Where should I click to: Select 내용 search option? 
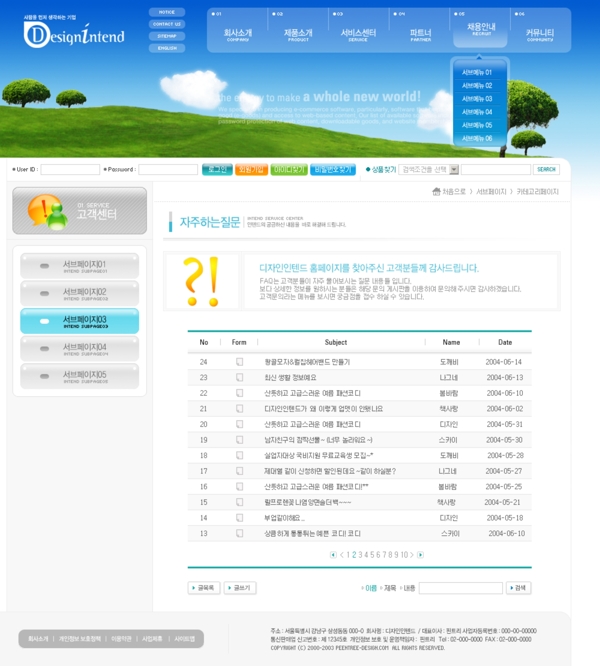tap(408, 588)
